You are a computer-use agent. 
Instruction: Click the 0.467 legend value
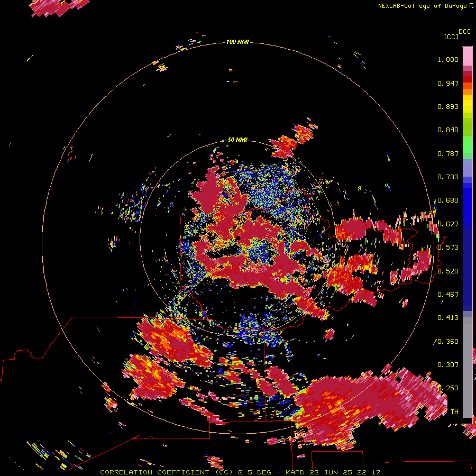(448, 295)
